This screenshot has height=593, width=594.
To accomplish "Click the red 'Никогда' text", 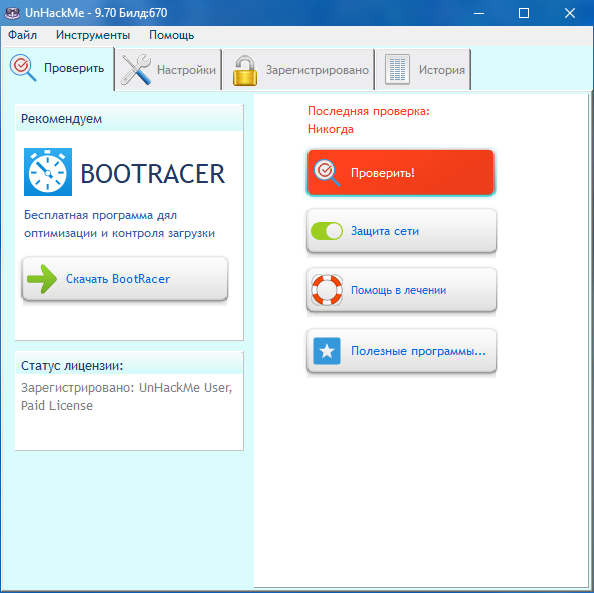I will [331, 129].
